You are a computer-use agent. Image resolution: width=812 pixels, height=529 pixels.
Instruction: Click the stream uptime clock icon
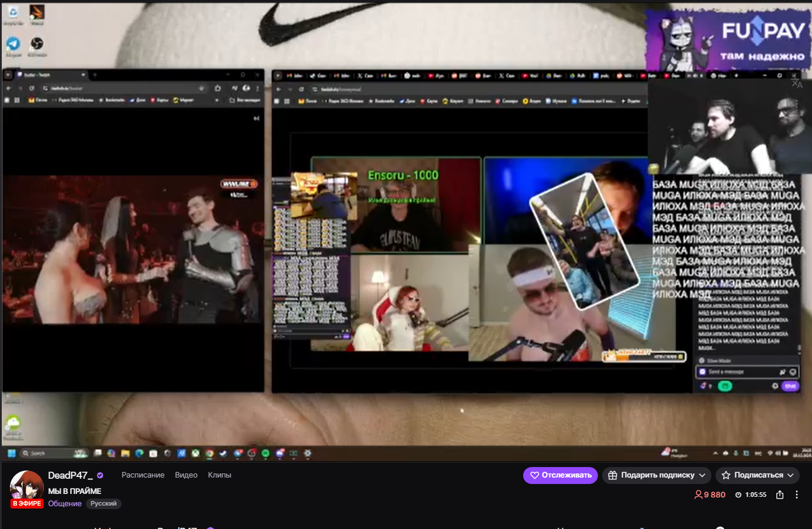pos(738,495)
